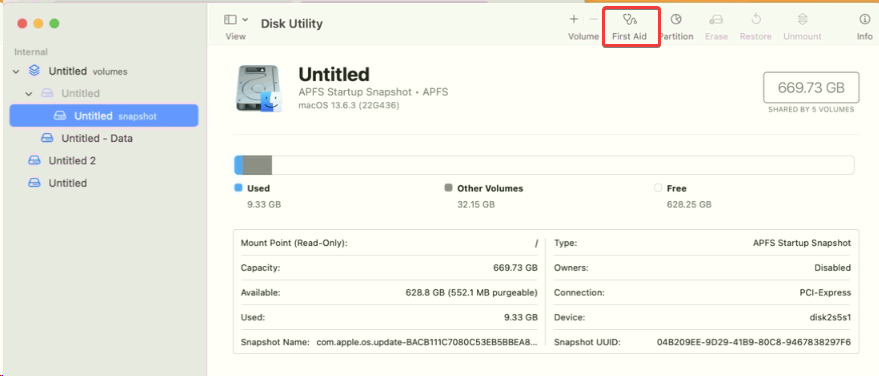
Task: Remove a volume with the minus button
Action: pos(594,20)
